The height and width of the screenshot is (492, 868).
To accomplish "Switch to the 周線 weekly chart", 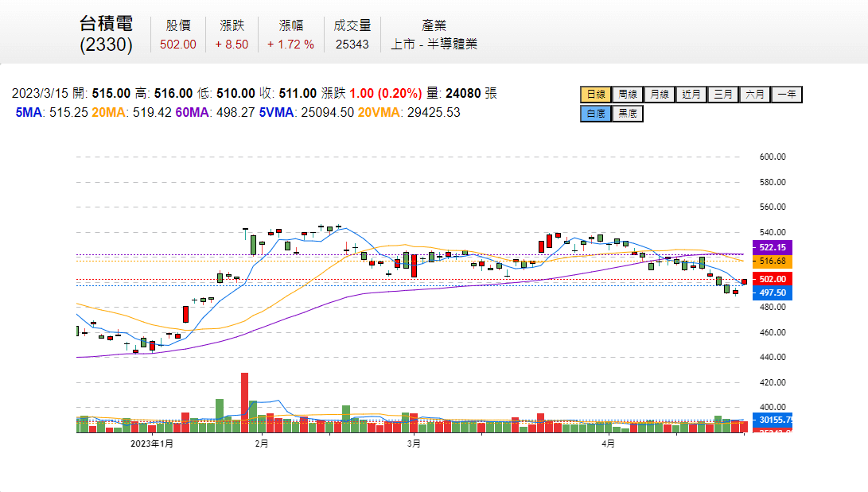I will pyautogui.click(x=628, y=95).
